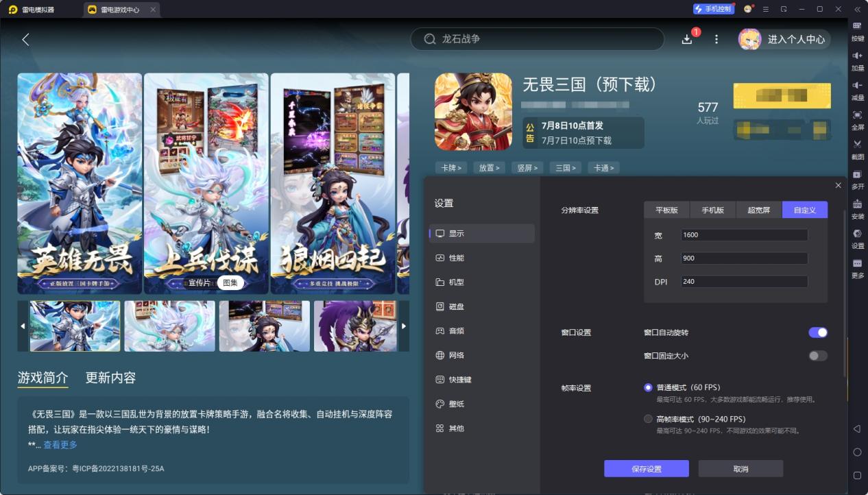Select the 显示 settings section

pyautogui.click(x=481, y=233)
